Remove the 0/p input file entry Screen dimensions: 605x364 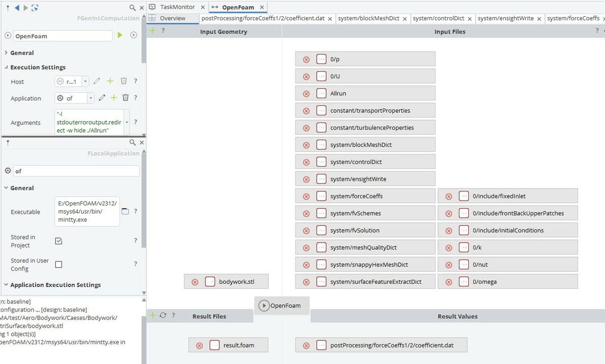click(306, 59)
